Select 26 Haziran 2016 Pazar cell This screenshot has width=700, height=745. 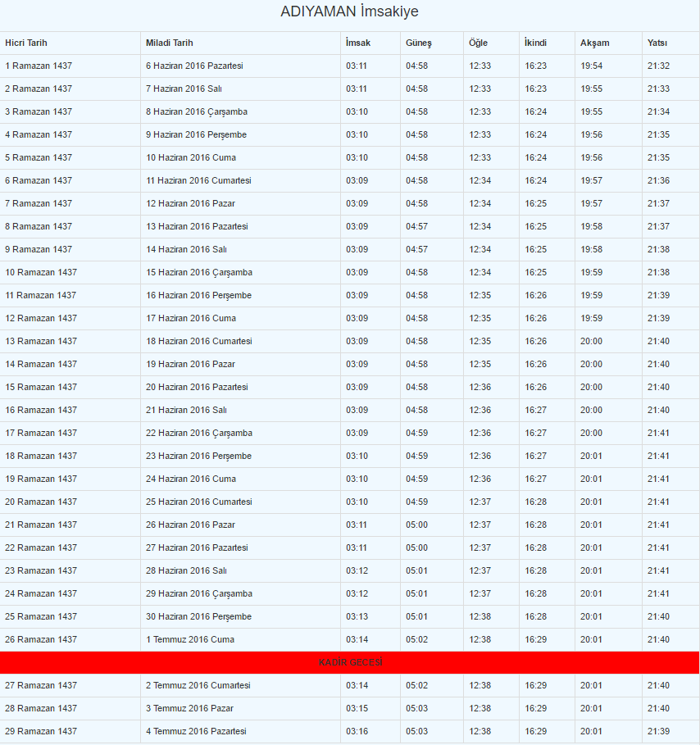190,525
